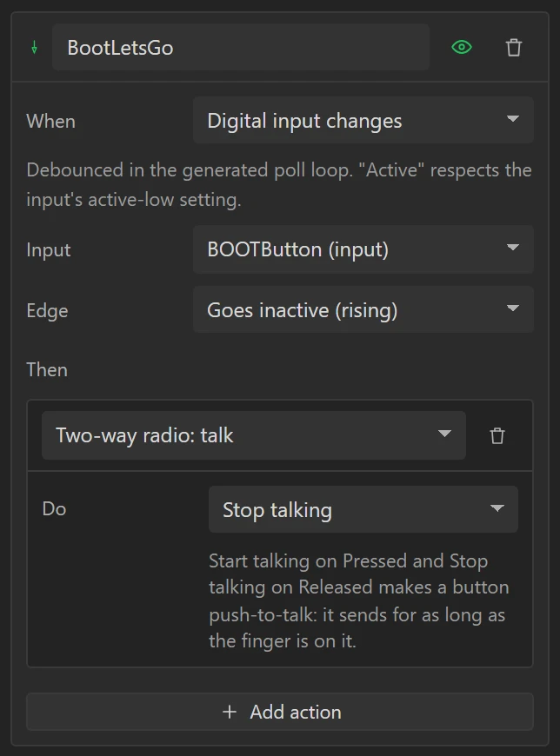Edit the BootLetsGo name field
Screen dimensions: 560x756
pos(241,47)
